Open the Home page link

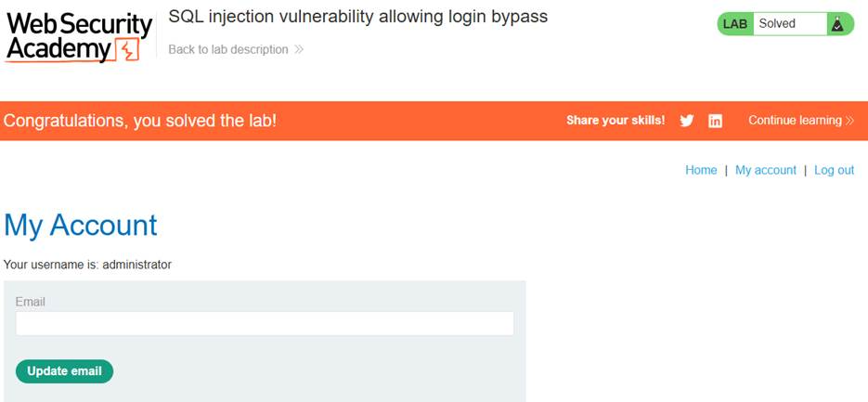pos(701,170)
